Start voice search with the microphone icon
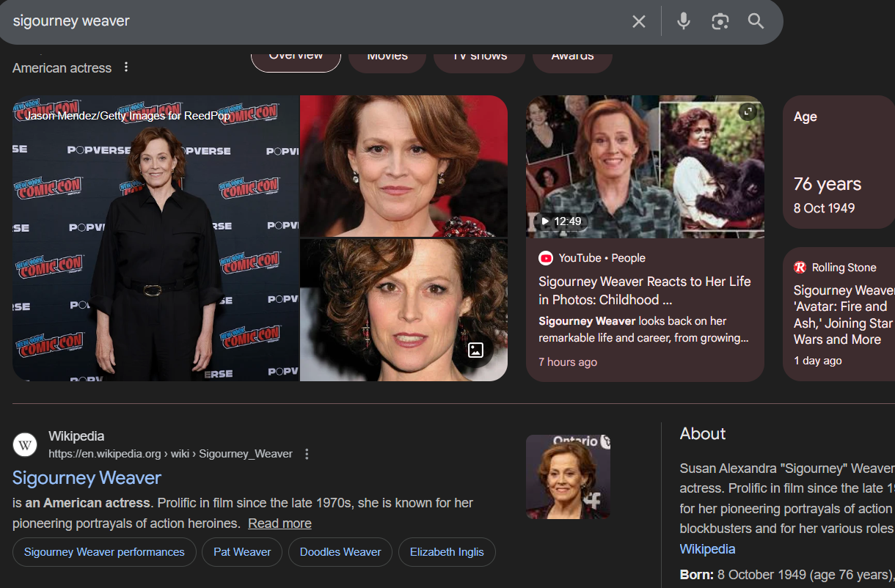 pyautogui.click(x=684, y=21)
